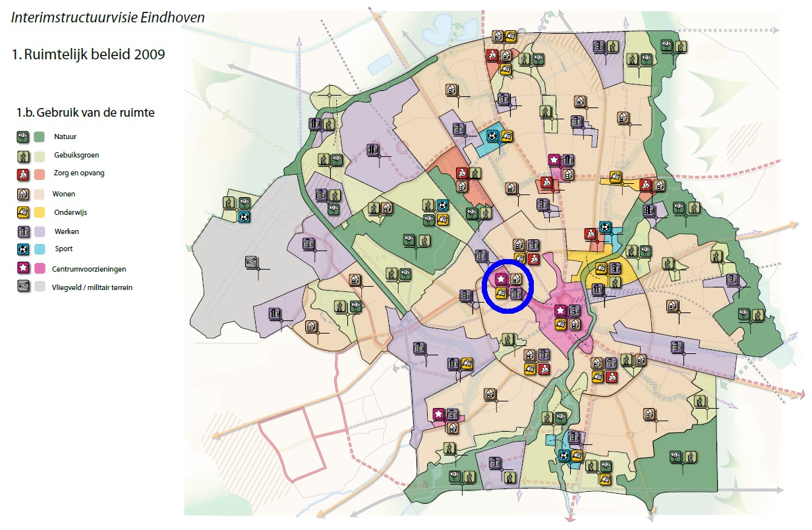This screenshot has width=812, height=530.
Task: Select the Gebuiksgroen legend icon
Action: 22,156
